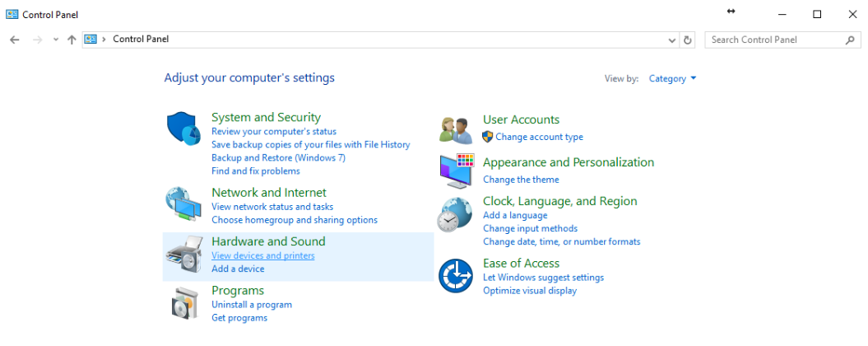Open Change date, time, or number formats
Viewport: 868px width, 346px height.
(561, 241)
